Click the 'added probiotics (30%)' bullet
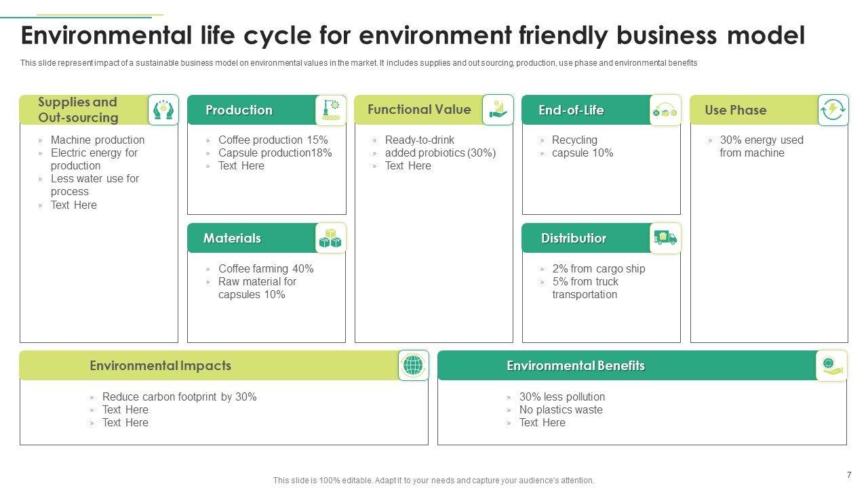868x488 pixels. tap(441, 152)
